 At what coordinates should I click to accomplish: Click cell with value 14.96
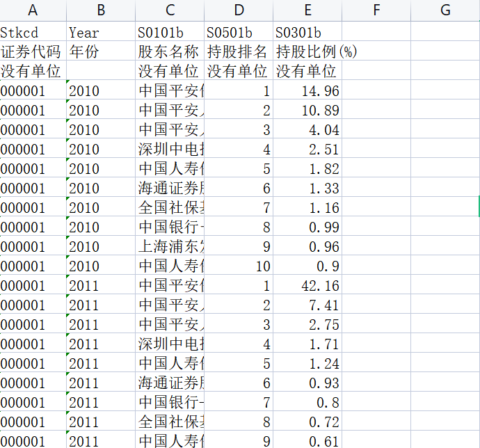307,90
